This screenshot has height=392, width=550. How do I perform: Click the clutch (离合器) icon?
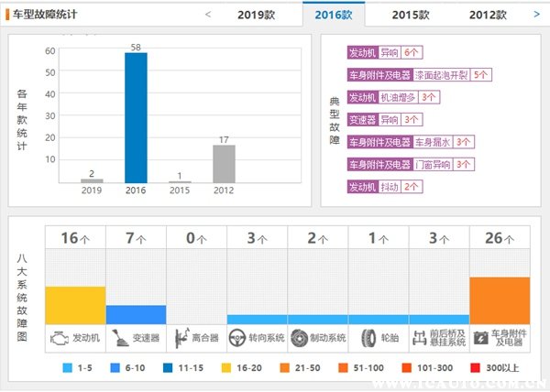(181, 337)
